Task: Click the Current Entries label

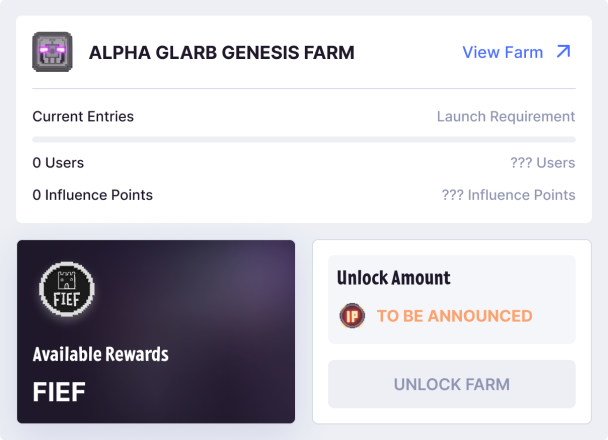Action: pyautogui.click(x=83, y=116)
